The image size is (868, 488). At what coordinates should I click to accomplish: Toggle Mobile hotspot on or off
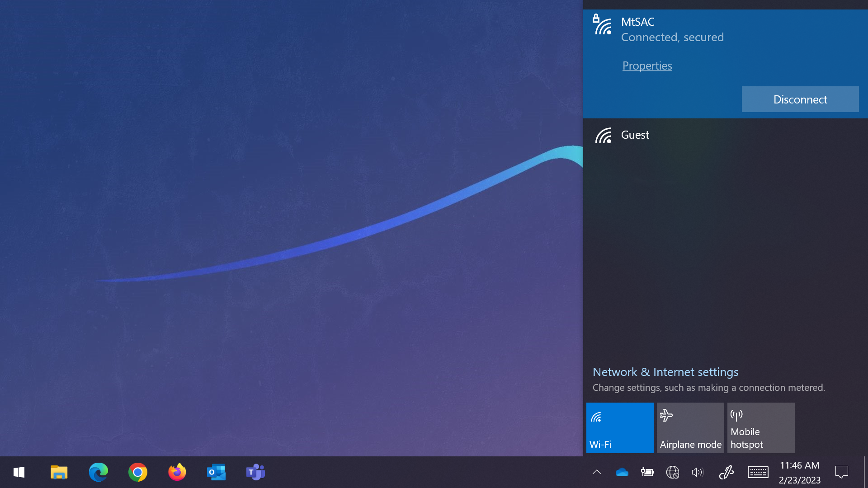click(761, 428)
